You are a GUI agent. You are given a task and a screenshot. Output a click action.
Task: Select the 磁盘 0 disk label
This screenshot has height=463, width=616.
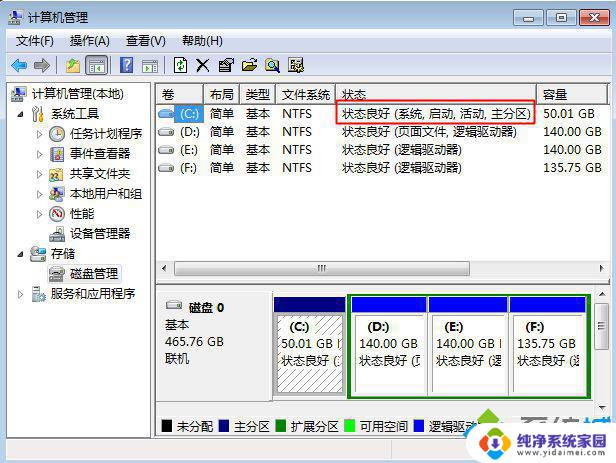tap(214, 346)
